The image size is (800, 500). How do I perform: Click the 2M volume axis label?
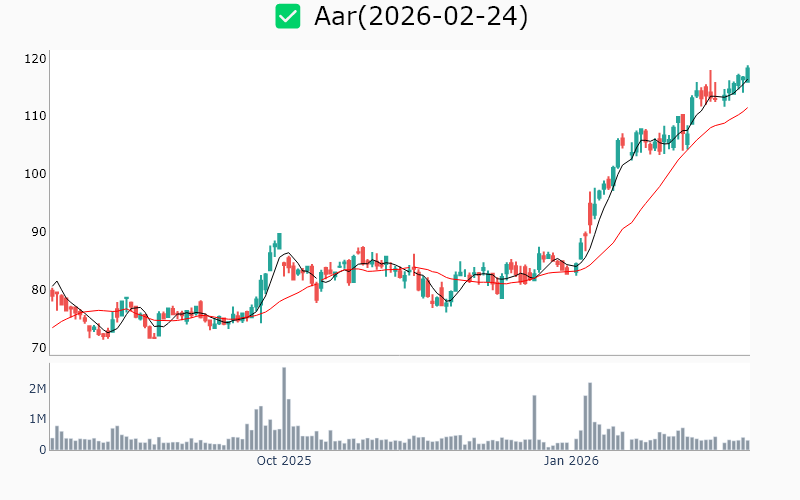click(36, 388)
